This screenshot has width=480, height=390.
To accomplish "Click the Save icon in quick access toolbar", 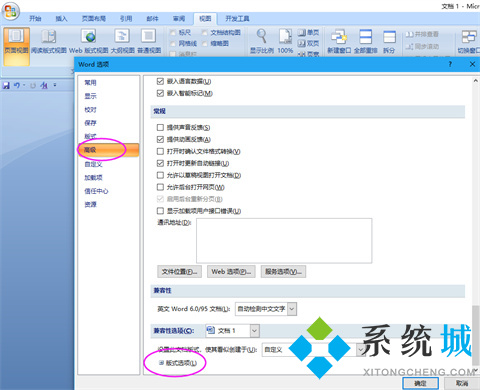I will coord(6,86).
